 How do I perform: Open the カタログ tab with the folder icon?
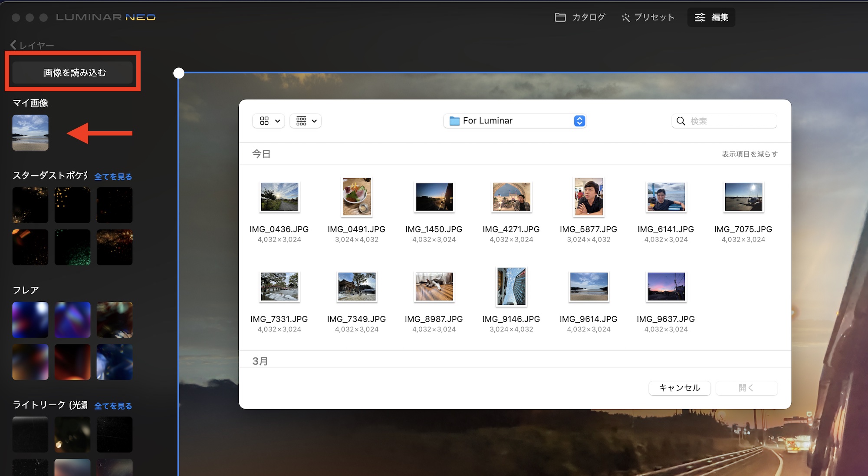[580, 17]
